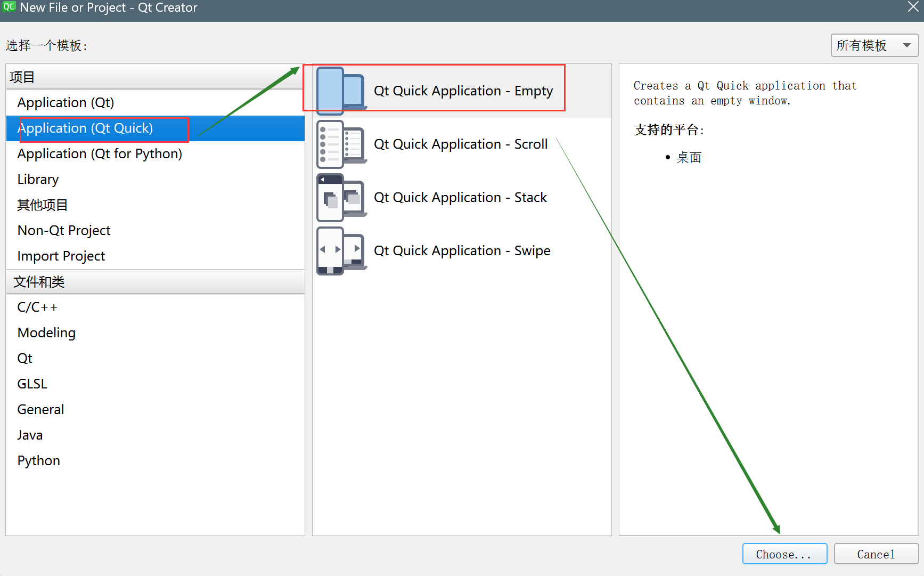924x576 pixels.
Task: Click the 文件和类 section header
Action: click(155, 281)
